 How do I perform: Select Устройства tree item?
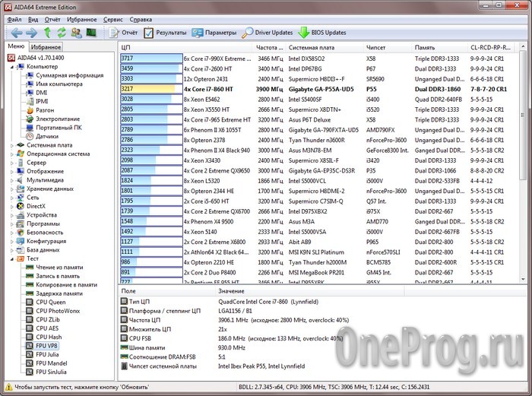coord(41,215)
